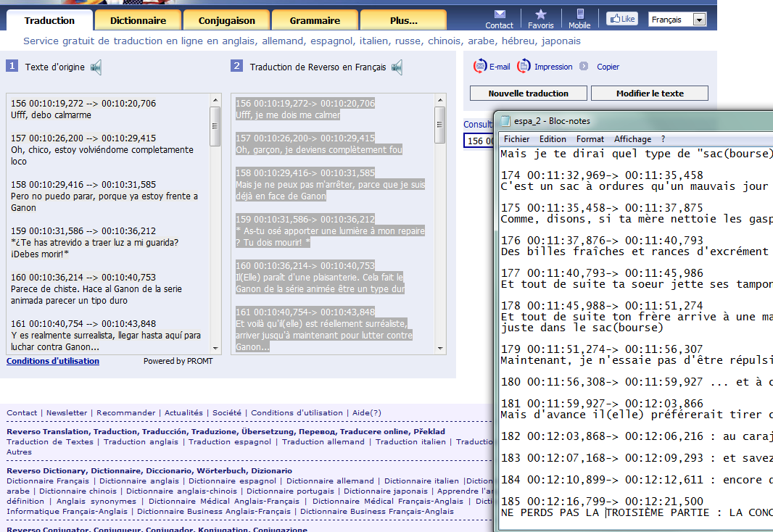Click the translation scrollbar up arrow

440,100
